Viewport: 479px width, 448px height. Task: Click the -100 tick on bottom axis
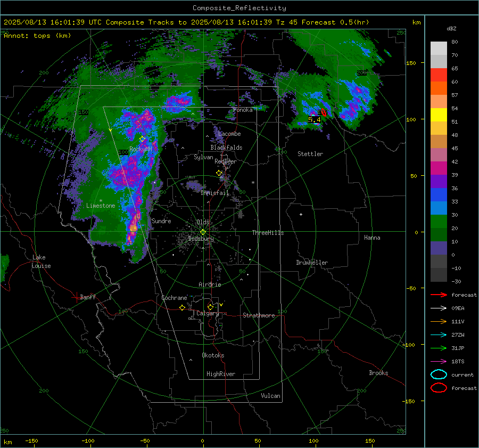tap(88, 441)
